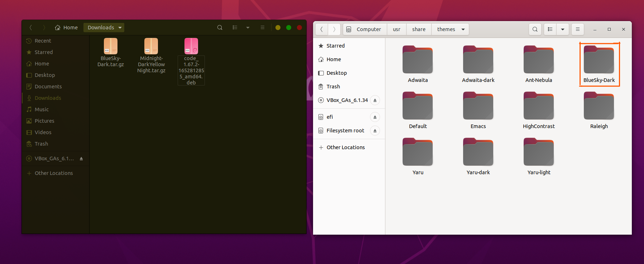The height and width of the screenshot is (264, 644).
Task: Open Other Locations in the dark sidebar
Action: (56, 173)
